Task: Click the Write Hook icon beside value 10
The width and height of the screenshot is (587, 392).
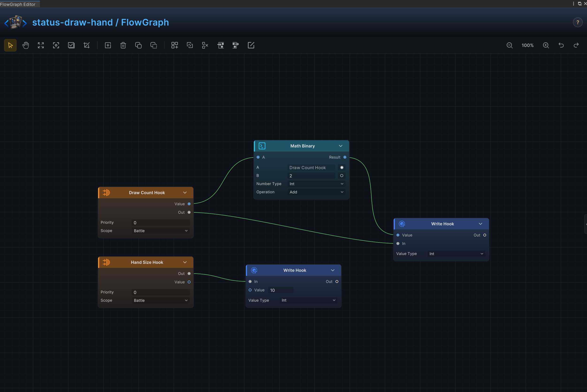Action: pyautogui.click(x=254, y=270)
